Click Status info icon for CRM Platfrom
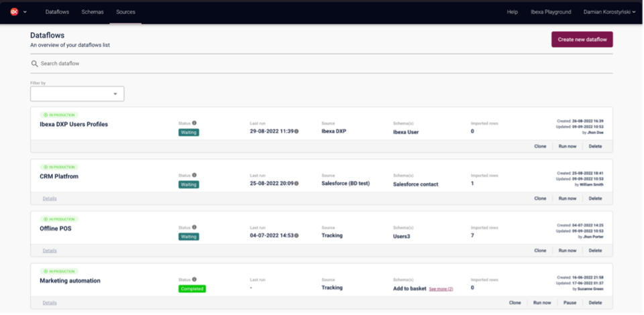 tap(195, 175)
